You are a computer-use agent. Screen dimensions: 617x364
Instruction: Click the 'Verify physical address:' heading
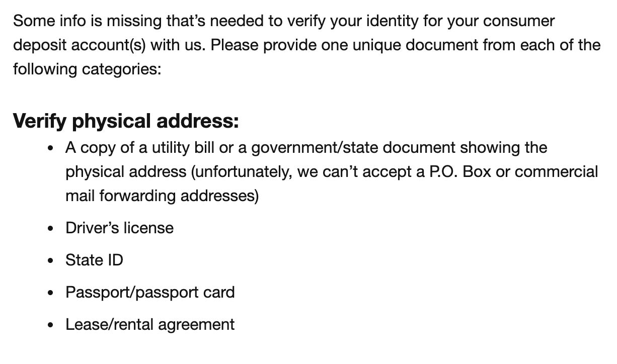coord(126,121)
